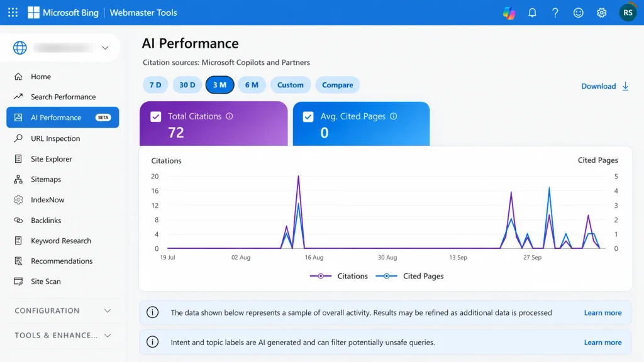
Task: Select the 30 D time range
Action: click(x=187, y=85)
